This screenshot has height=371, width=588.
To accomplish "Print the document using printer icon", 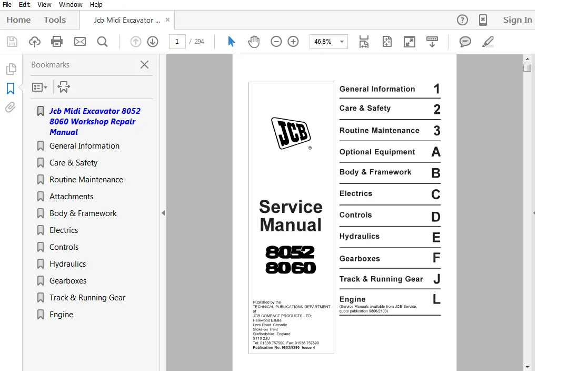I will click(57, 41).
